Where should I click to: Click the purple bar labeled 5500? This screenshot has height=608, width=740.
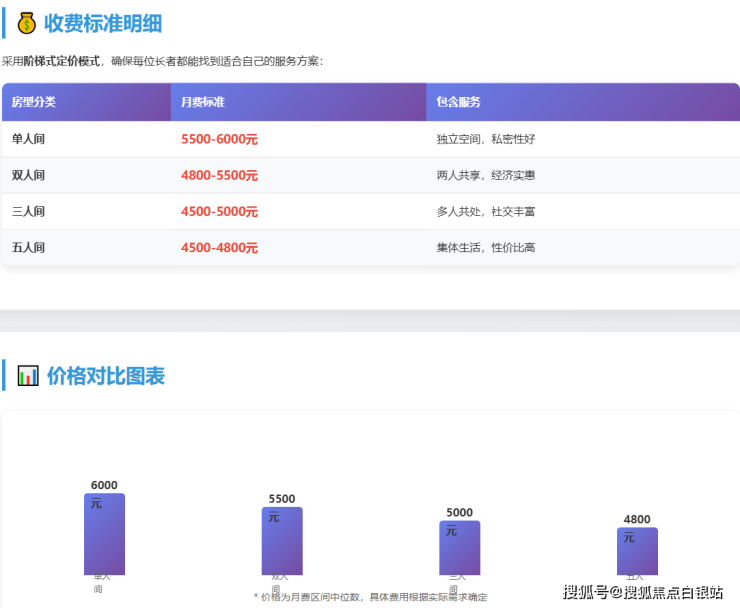click(x=282, y=541)
